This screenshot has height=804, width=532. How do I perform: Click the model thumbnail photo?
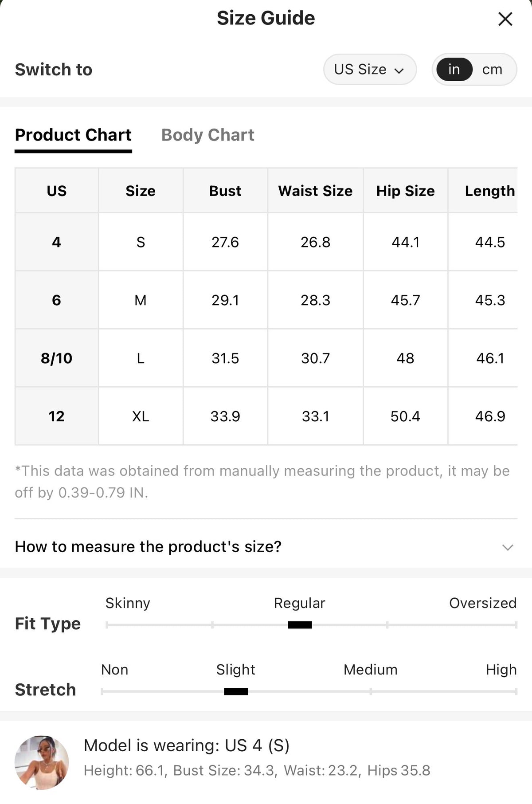click(x=42, y=762)
